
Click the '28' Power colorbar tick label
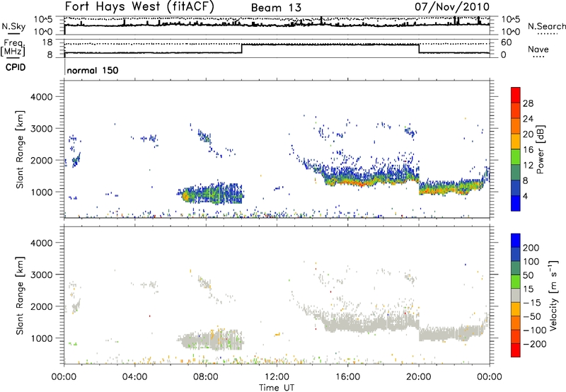coord(528,103)
